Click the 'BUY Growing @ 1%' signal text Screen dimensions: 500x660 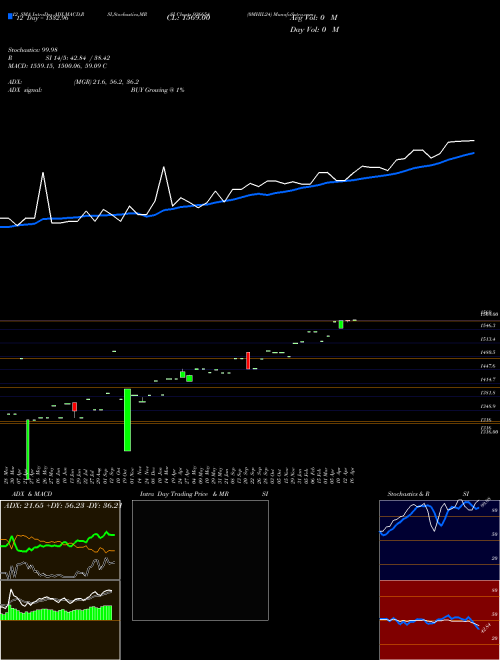[157, 90]
